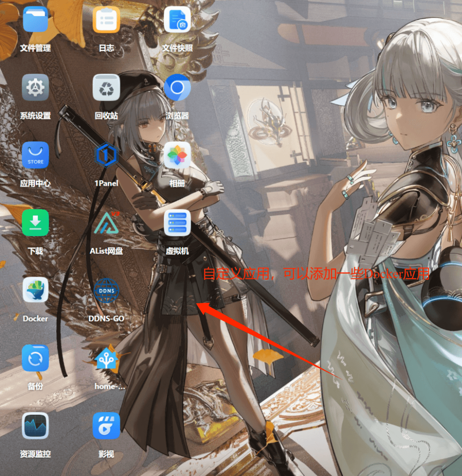Image resolution: width=462 pixels, height=476 pixels.
Task: Launch the DDNS-GO globe icon
Action: [106, 291]
